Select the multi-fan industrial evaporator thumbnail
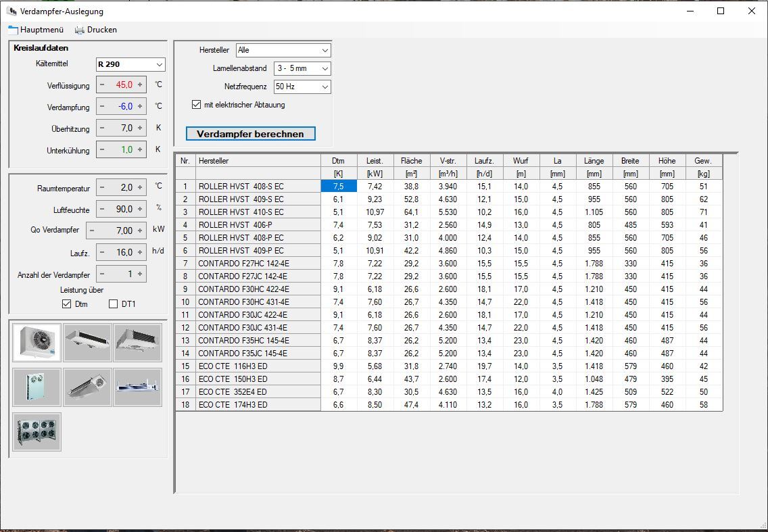 pyautogui.click(x=37, y=431)
